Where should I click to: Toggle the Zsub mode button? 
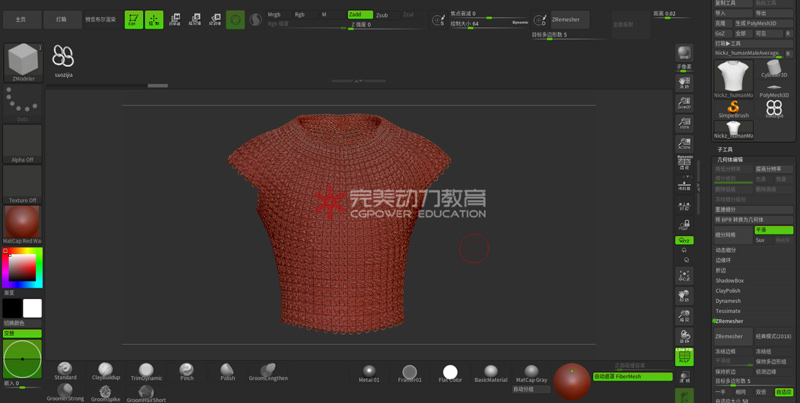(382, 15)
